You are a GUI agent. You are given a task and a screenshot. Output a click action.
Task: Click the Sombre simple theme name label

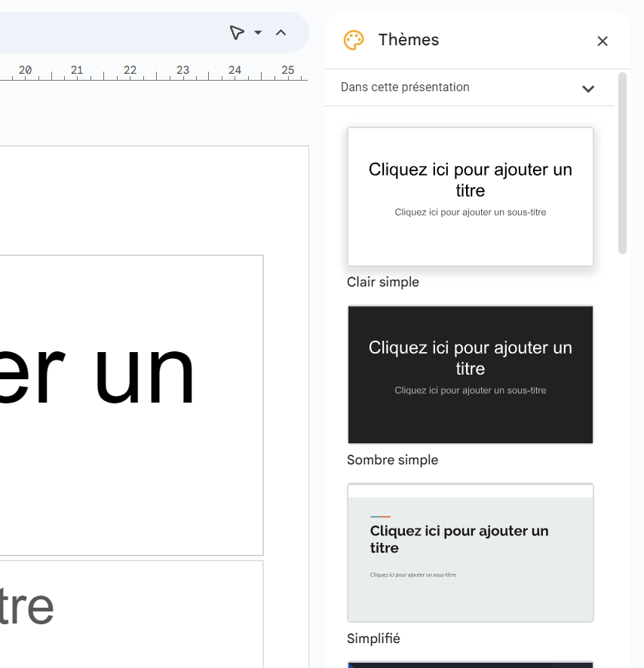[392, 460]
